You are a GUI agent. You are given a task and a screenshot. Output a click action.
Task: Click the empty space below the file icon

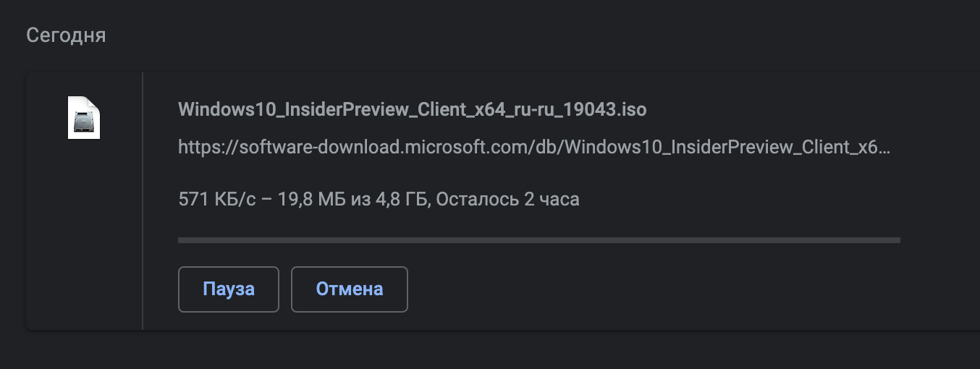pyautogui.click(x=84, y=232)
